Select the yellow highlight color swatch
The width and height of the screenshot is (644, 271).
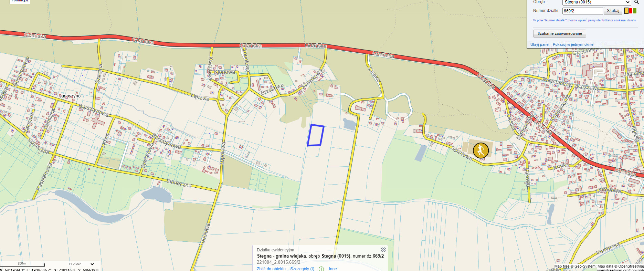[626, 11]
